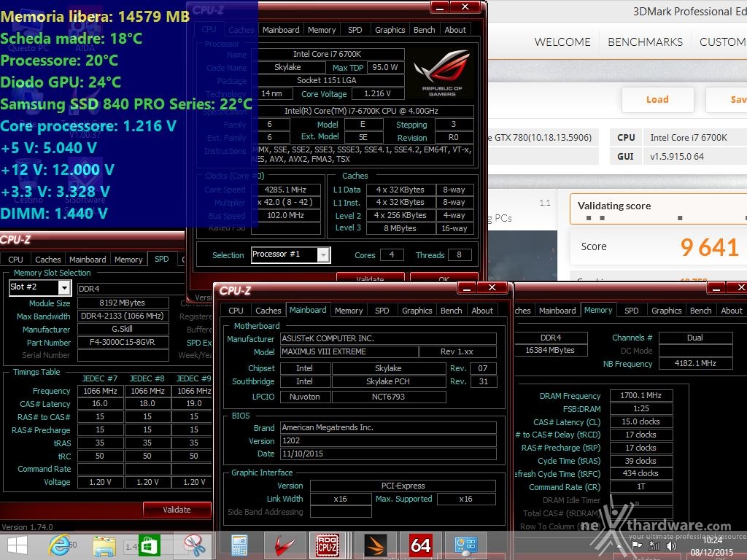Click the BIOS Version field 1202
Image resolution: width=747 pixels, height=560 pixels.
pos(388,440)
